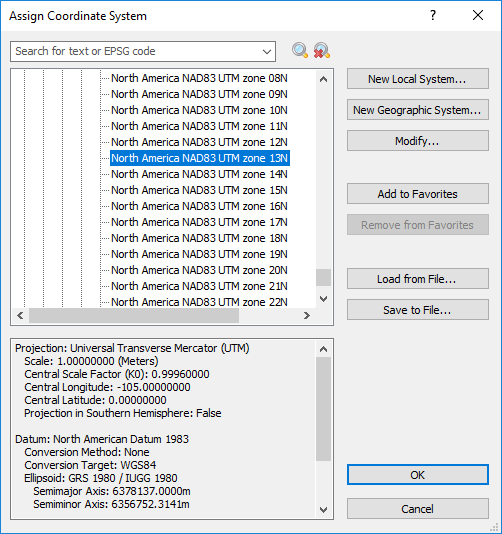This screenshot has width=502, height=534.
Task: Select North America NAD83 UTM zone 10N
Action: [x=199, y=110]
